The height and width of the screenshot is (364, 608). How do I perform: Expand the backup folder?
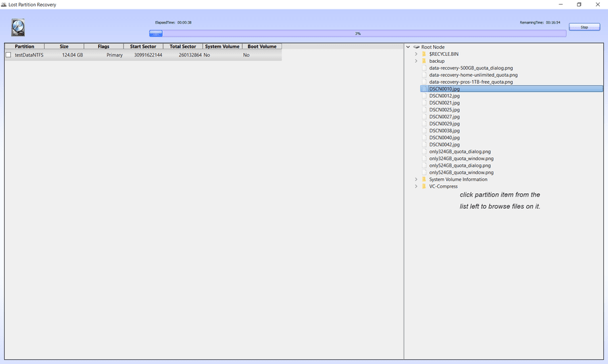tap(416, 61)
